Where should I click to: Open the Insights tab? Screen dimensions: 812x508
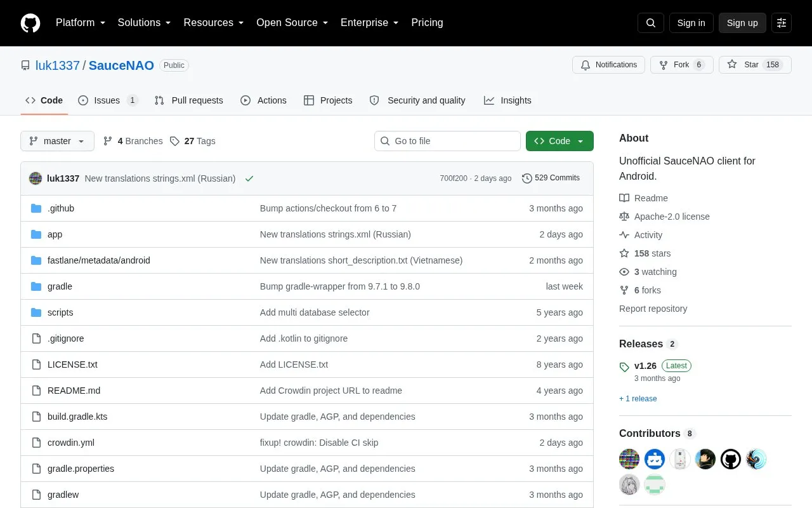pyautogui.click(x=507, y=100)
